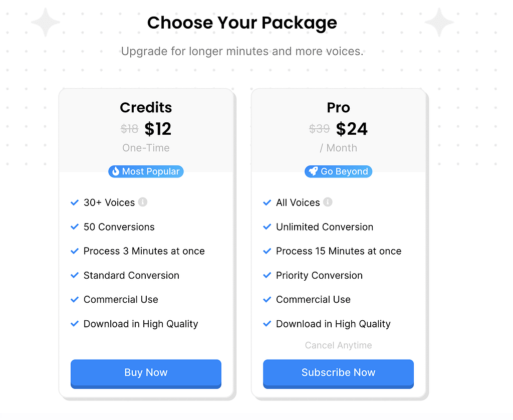Click the flame icon in Most Popular badge
The width and height of the screenshot is (513, 420).
[x=116, y=171]
